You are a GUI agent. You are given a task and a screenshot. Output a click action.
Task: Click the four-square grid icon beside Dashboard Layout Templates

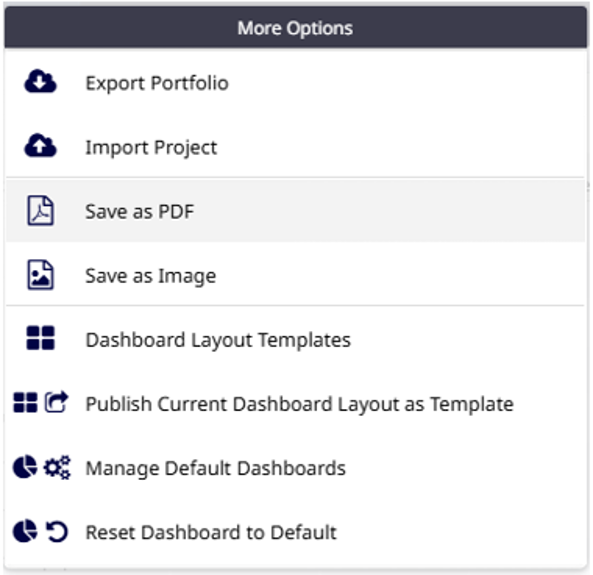tap(40, 338)
